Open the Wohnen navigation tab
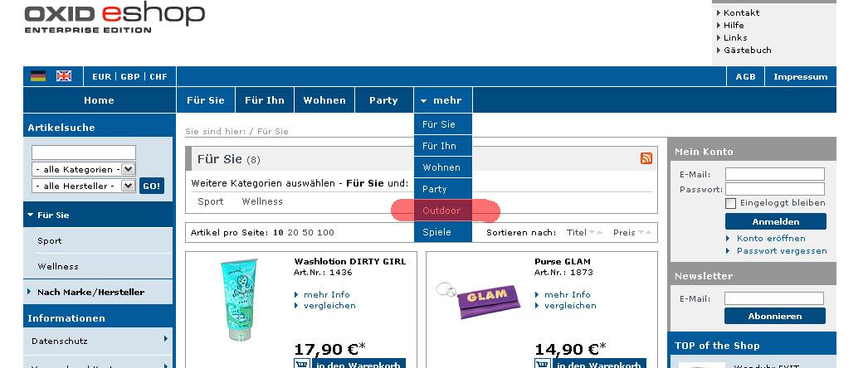 [x=324, y=100]
